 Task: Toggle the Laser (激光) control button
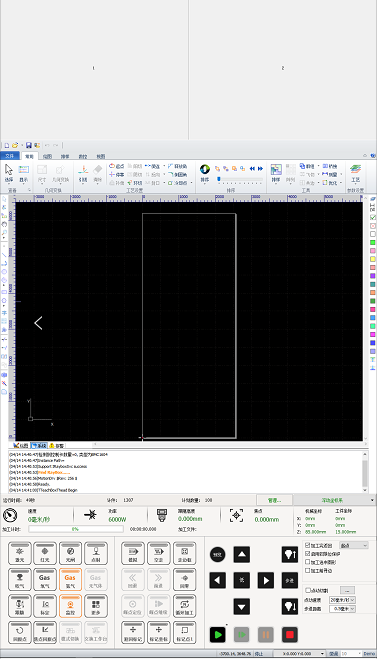(x=19, y=554)
